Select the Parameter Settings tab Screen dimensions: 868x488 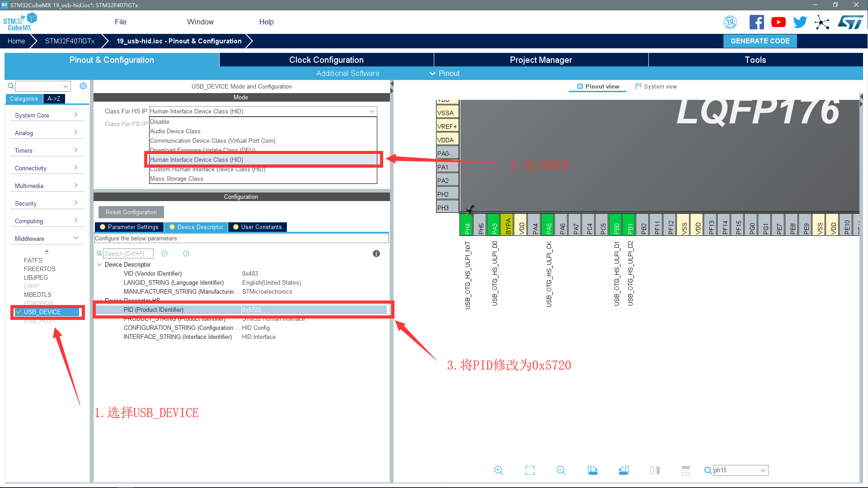click(x=129, y=227)
